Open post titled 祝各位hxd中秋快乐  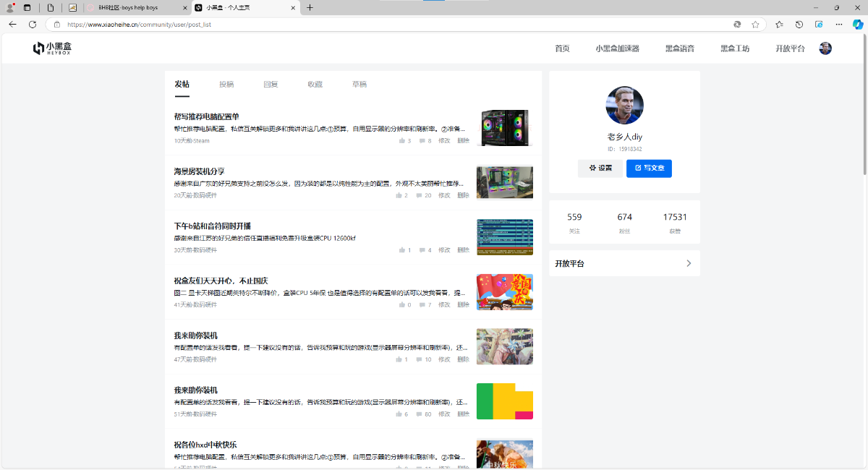pyautogui.click(x=205, y=445)
